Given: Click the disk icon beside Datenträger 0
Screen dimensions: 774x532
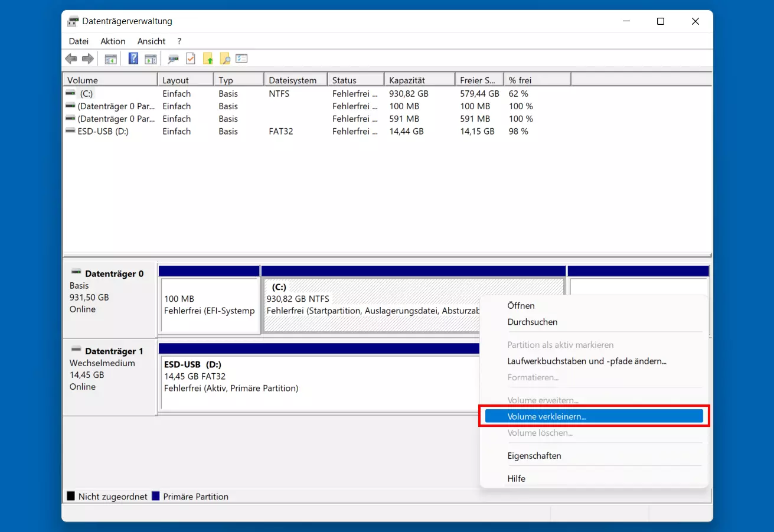Looking at the screenshot, I should (x=76, y=272).
